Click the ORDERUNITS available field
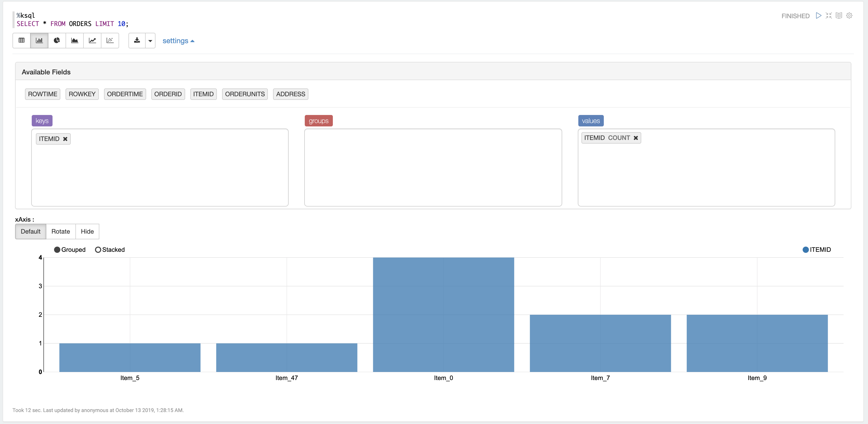Viewport: 868px width, 424px height. pos(245,94)
